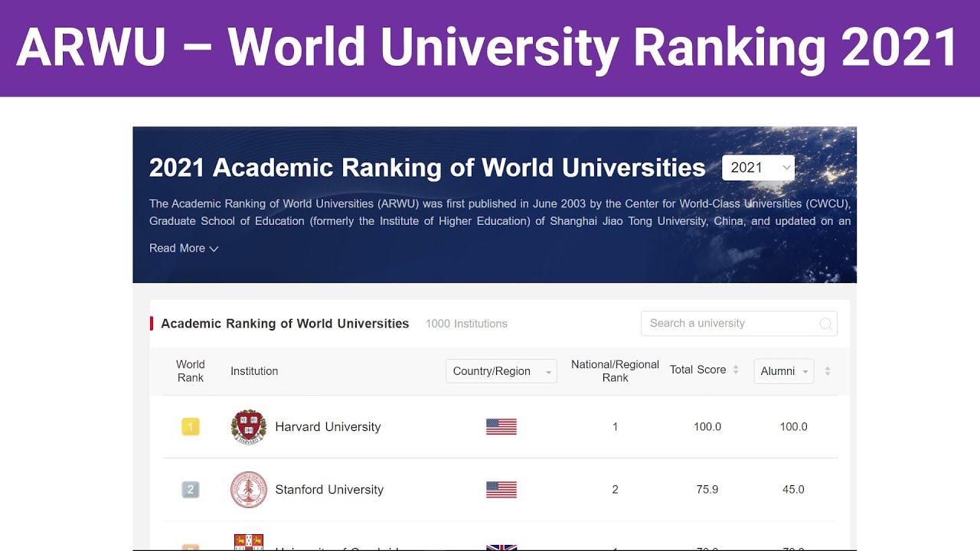
Task: Open the Alumni indicator dropdown
Action: tap(784, 371)
